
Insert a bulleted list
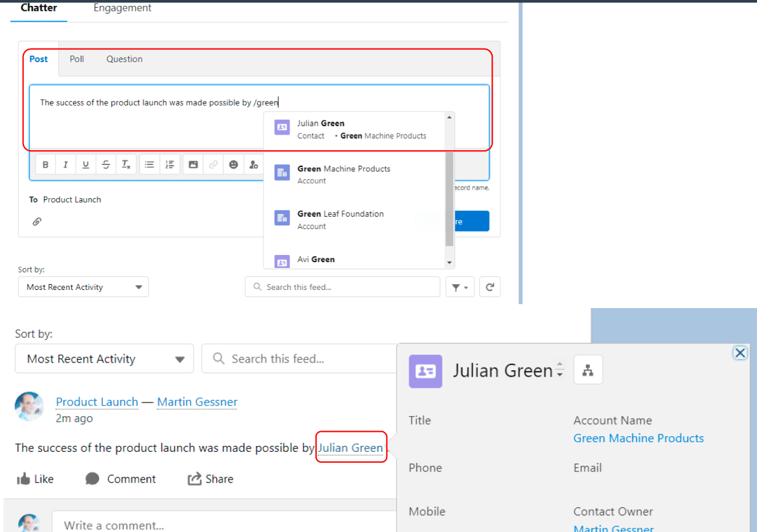click(150, 165)
